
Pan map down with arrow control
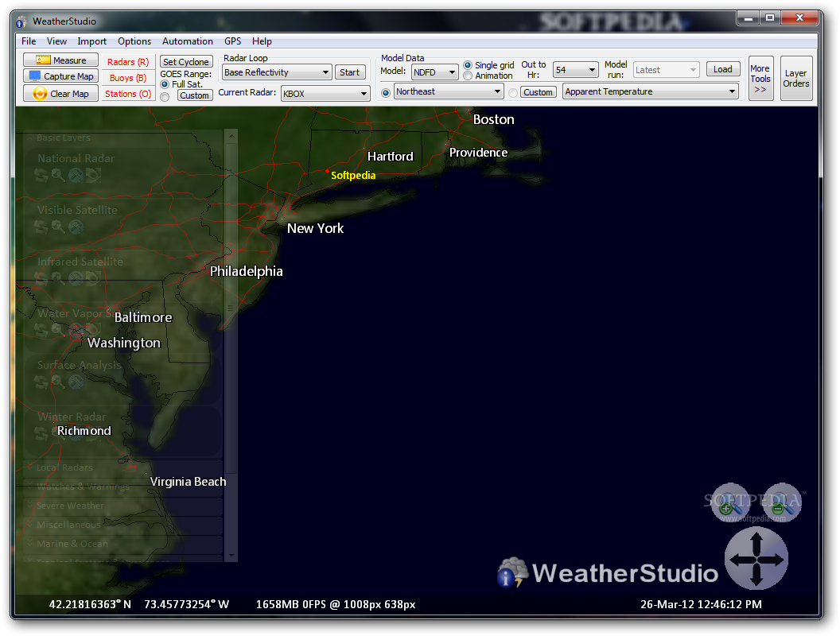(x=756, y=576)
